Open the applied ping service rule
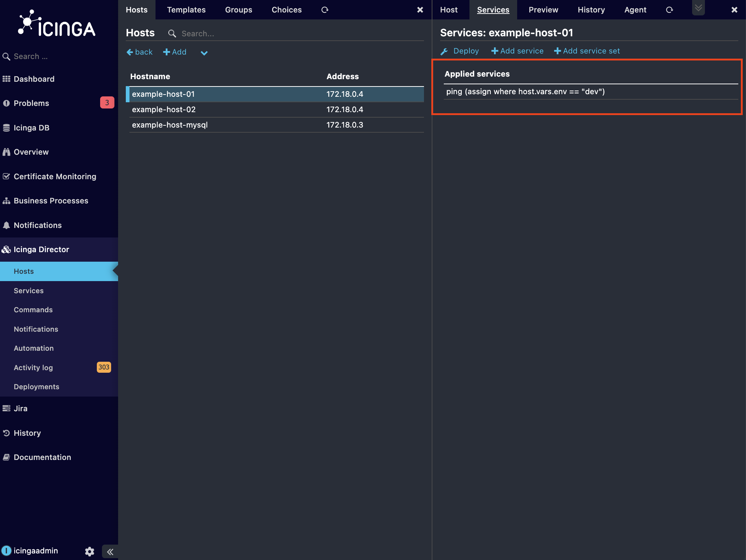The image size is (746, 560). click(x=591, y=92)
